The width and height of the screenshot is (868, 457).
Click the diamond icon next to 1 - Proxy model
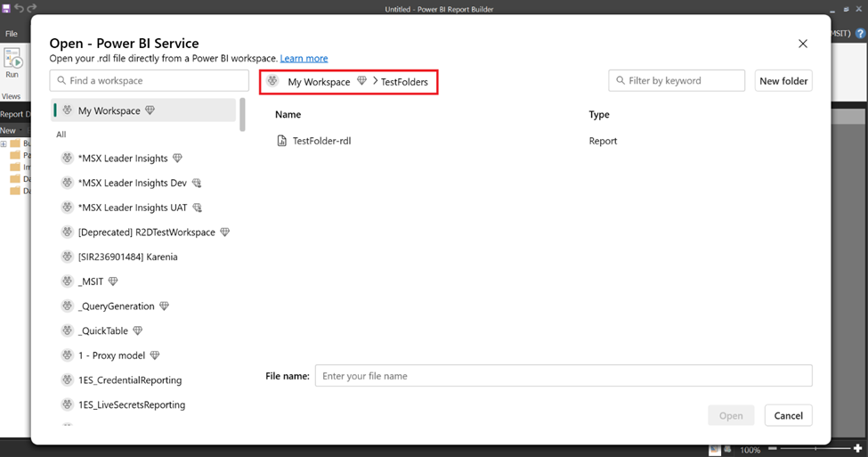pyautogui.click(x=154, y=355)
